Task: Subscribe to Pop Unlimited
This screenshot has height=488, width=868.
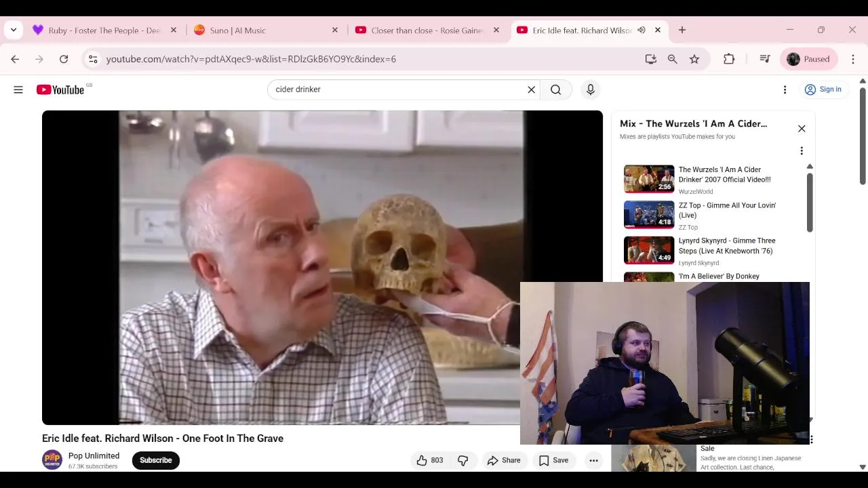Action: (x=155, y=460)
